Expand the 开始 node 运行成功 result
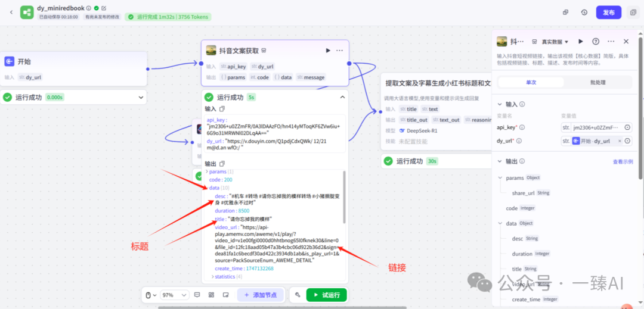 141,98
